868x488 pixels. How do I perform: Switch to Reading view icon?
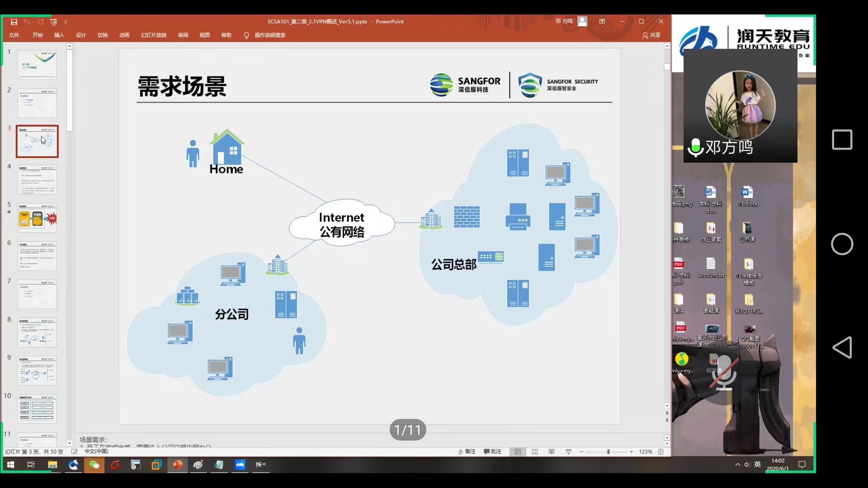point(552,451)
